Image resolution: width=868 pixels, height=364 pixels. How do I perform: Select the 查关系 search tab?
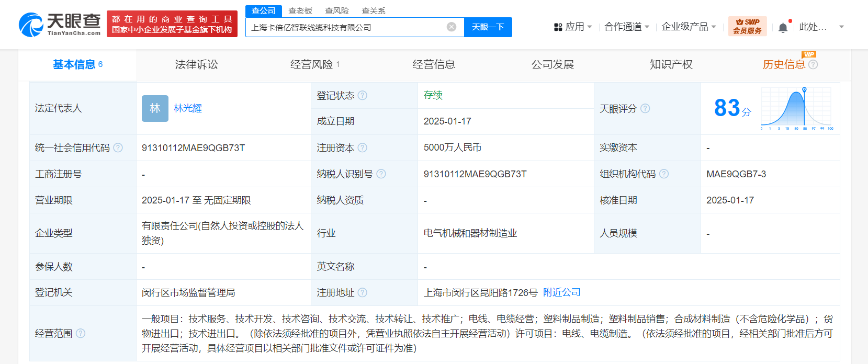pos(374,11)
